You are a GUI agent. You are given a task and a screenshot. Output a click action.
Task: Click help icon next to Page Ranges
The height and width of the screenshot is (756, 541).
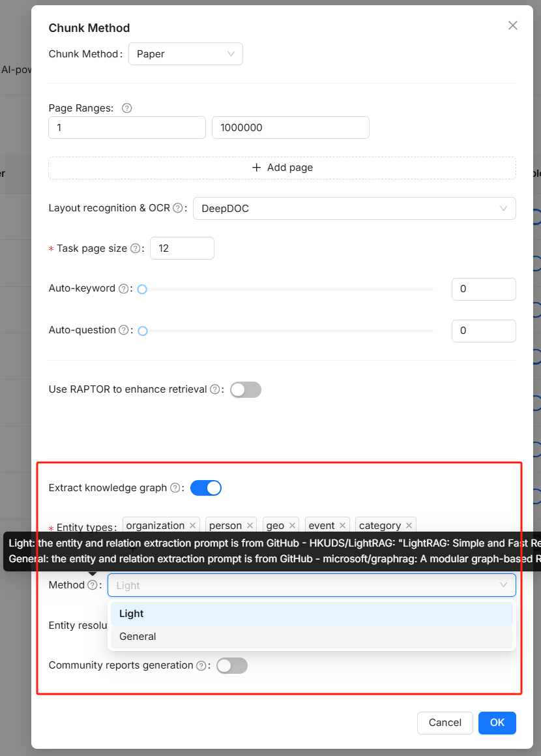coord(127,108)
